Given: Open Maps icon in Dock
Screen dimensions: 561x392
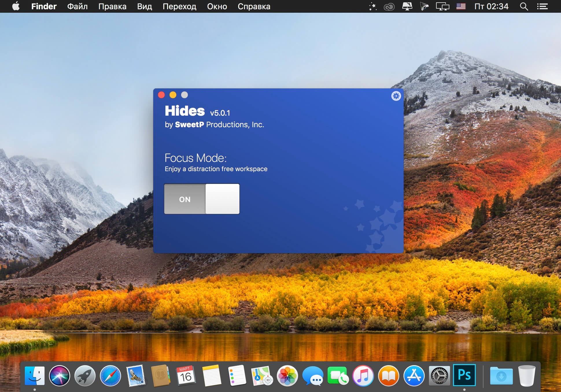Looking at the screenshot, I should click(x=262, y=376).
